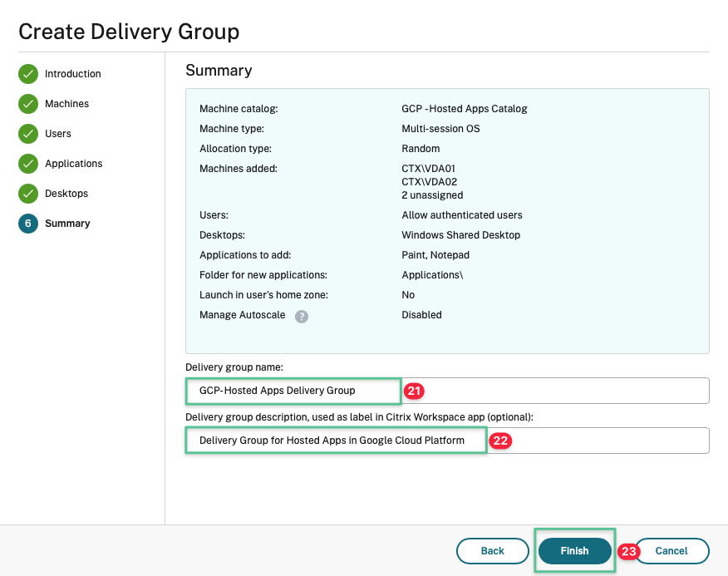This screenshot has width=728, height=576.
Task: Jump to the Machines step label
Action: tap(66, 104)
